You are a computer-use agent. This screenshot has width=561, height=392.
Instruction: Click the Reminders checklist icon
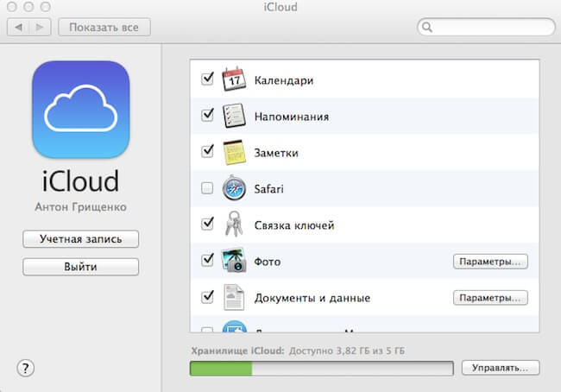point(234,116)
